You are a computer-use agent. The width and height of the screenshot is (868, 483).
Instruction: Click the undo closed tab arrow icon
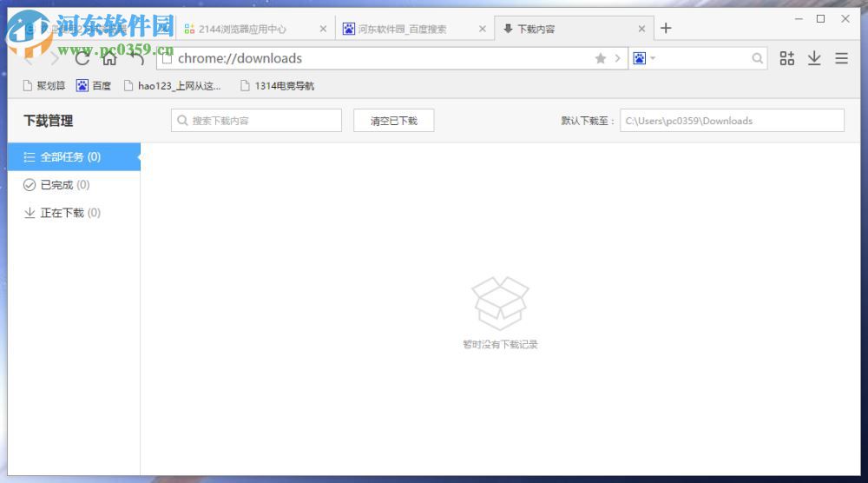(137, 58)
